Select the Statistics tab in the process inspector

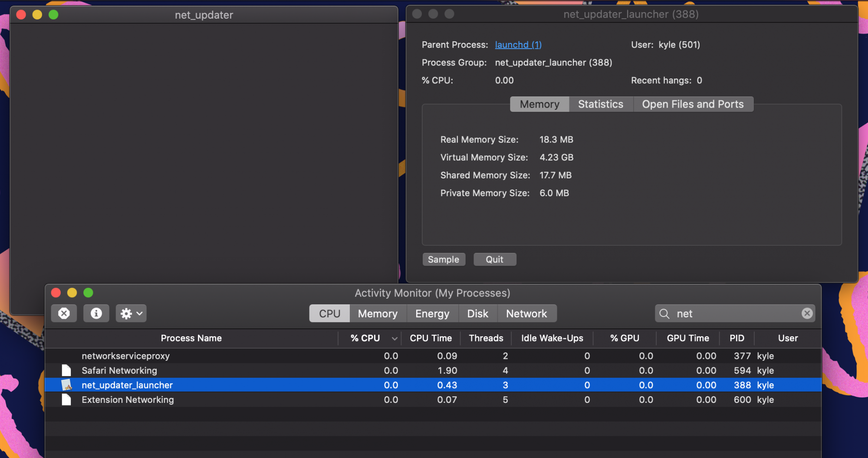pos(601,104)
